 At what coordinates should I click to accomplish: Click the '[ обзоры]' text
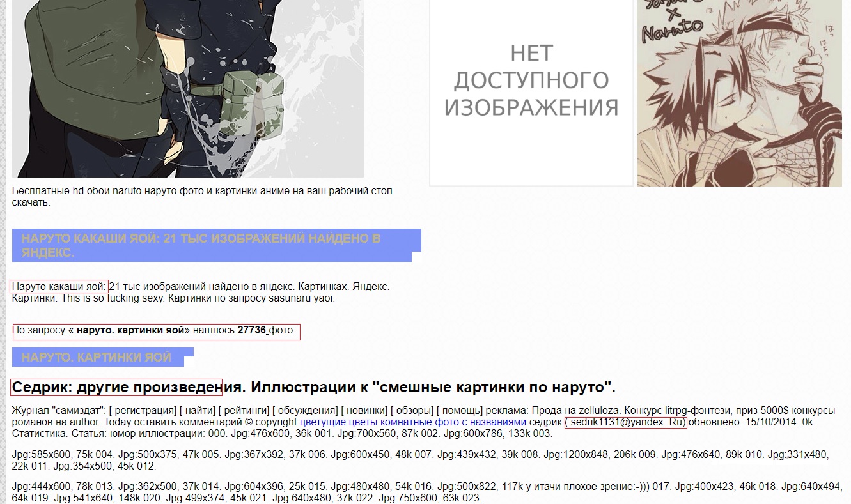pyautogui.click(x=412, y=410)
